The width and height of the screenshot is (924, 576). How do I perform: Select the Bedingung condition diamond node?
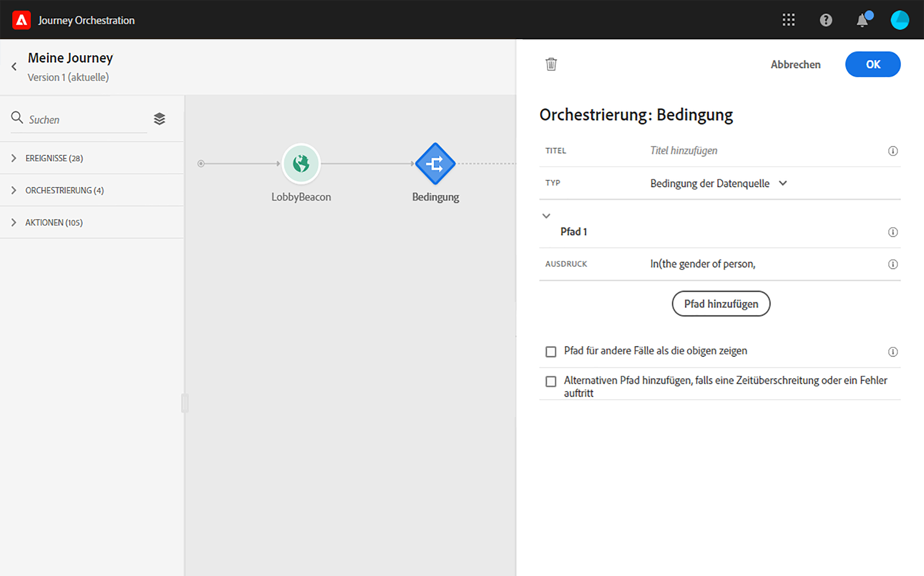coord(435,164)
